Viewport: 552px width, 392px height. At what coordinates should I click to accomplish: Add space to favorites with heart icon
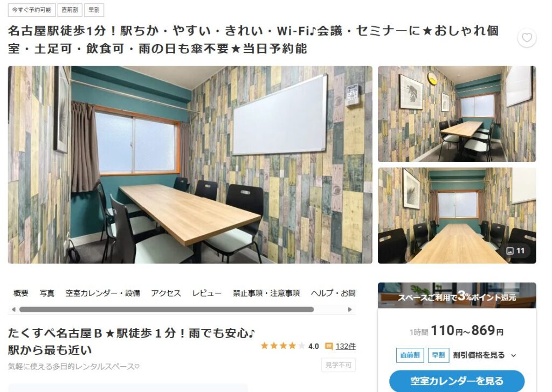click(527, 38)
